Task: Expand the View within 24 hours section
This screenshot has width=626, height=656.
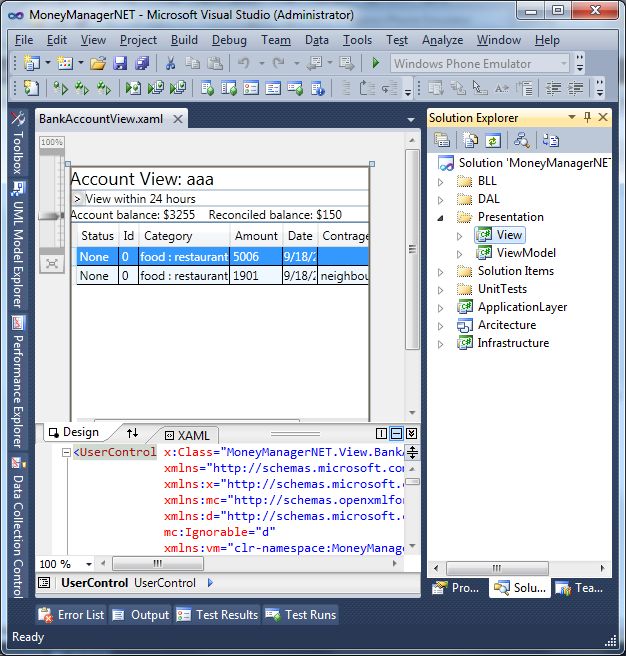Action: [x=77, y=199]
